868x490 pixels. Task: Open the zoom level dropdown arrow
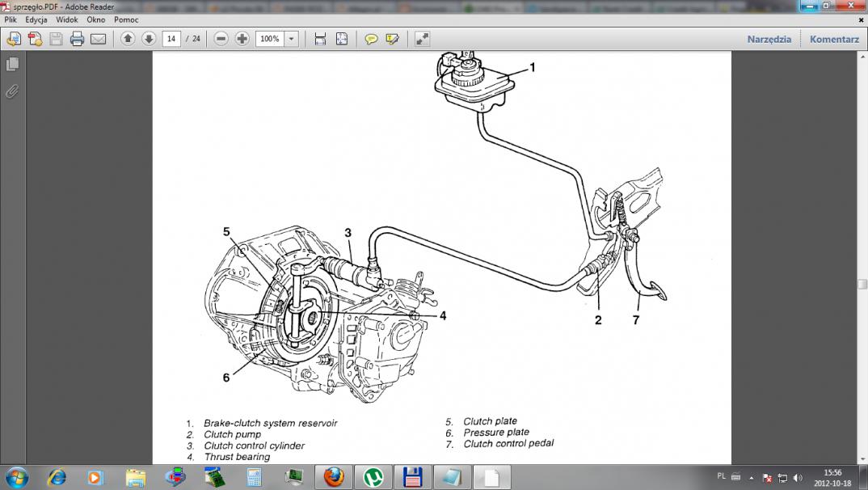[291, 39]
